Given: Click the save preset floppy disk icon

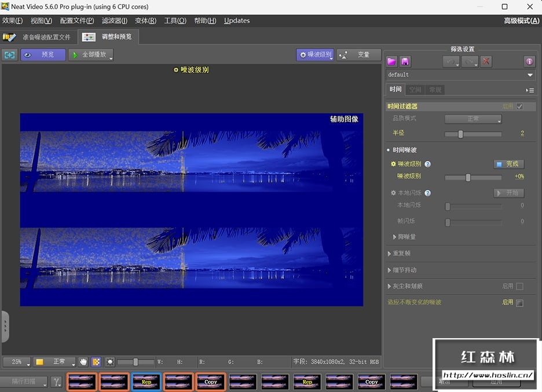Looking at the screenshot, I should pos(405,61).
